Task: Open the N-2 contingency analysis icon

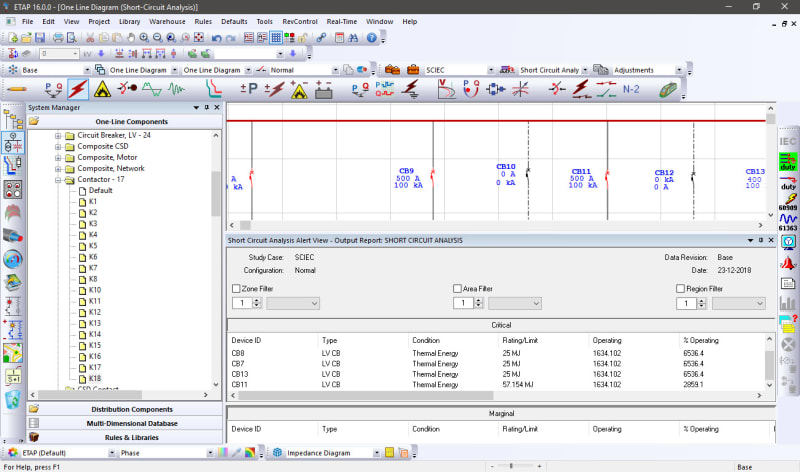Action: pyautogui.click(x=631, y=89)
